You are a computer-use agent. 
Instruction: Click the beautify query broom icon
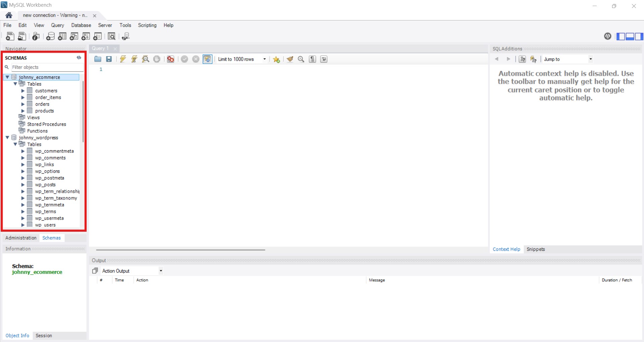tap(290, 59)
